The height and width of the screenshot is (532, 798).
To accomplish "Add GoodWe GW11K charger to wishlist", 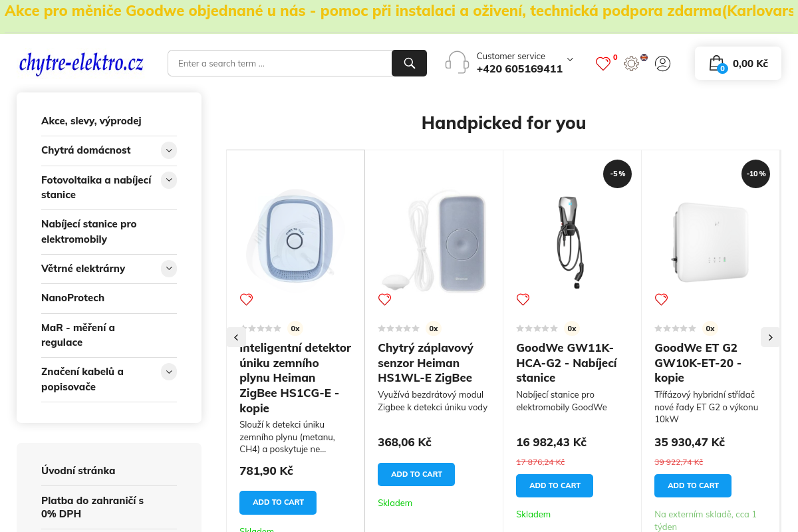I will tap(523, 299).
